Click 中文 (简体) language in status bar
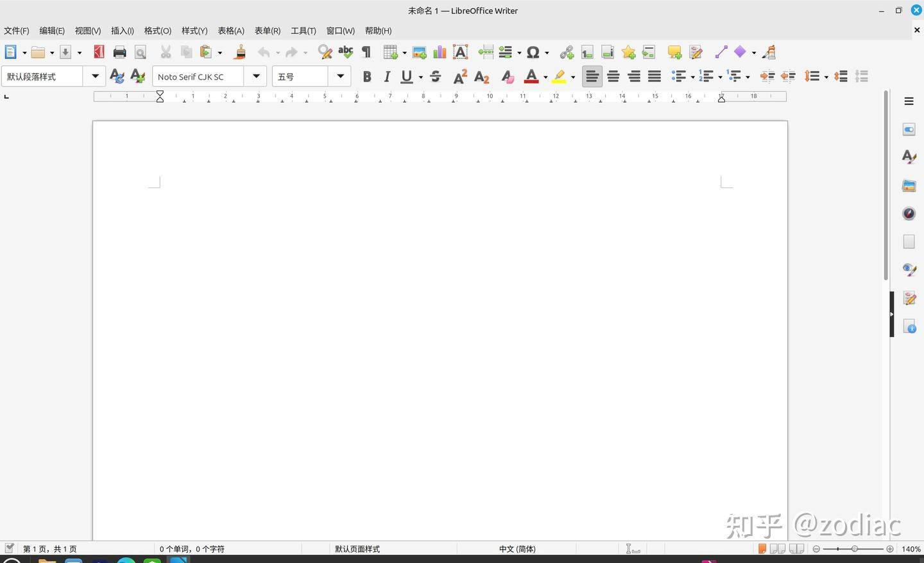This screenshot has width=924, height=563. coord(517,549)
